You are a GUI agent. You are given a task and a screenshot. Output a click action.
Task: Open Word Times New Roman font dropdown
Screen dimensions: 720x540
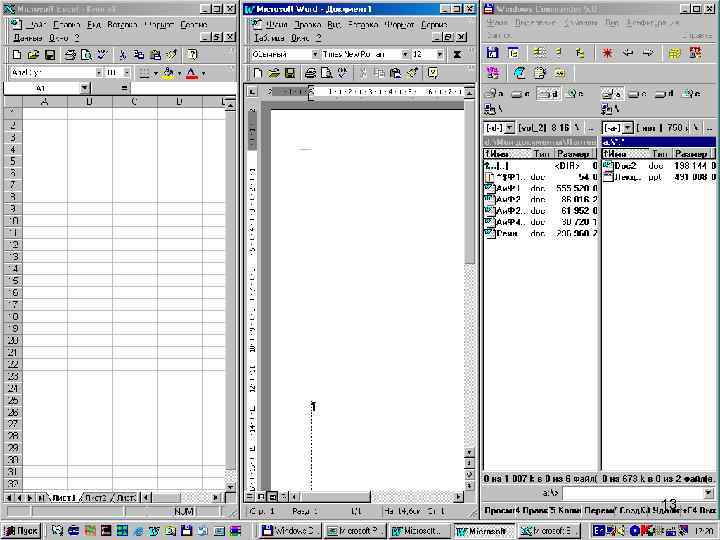[x=405, y=55]
